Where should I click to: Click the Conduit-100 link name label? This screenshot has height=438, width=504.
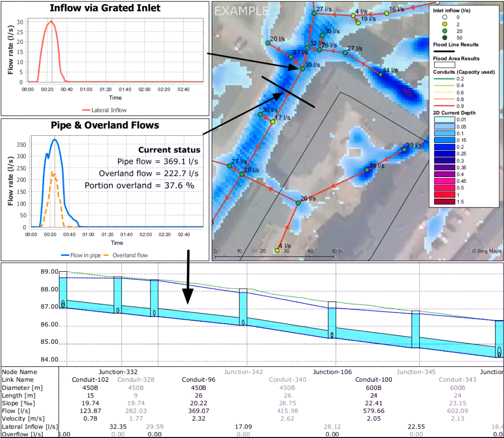374,380
